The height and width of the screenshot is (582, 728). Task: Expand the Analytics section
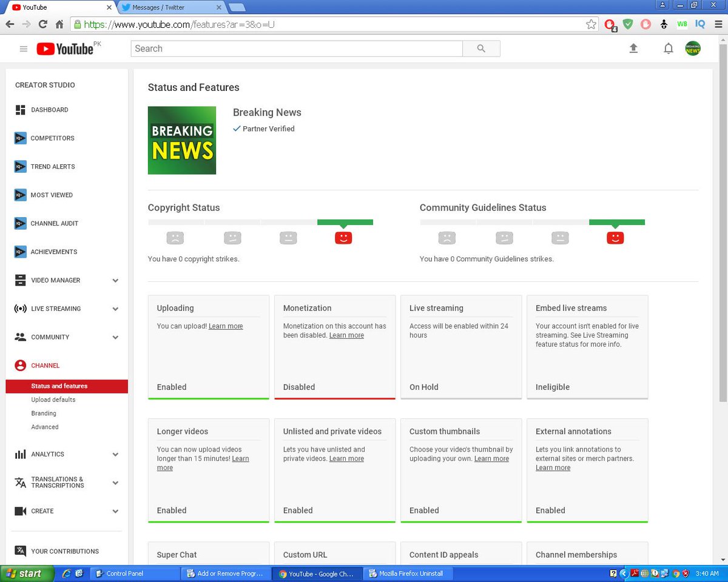pos(115,455)
